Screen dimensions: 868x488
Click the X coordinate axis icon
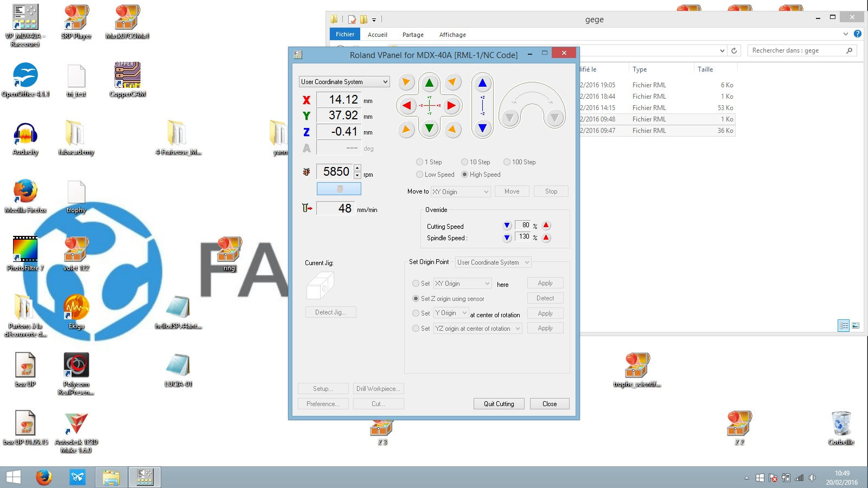pyautogui.click(x=307, y=100)
